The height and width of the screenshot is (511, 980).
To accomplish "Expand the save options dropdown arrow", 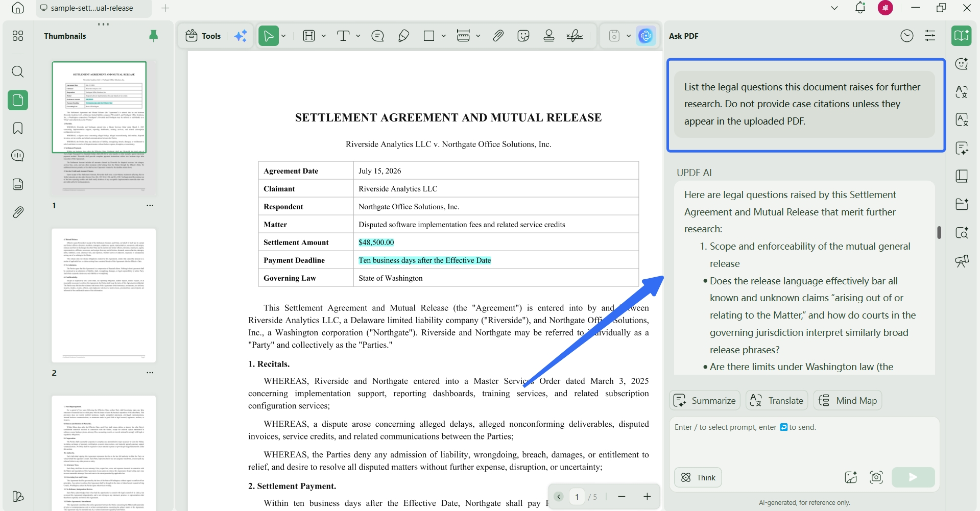I will click(x=629, y=36).
